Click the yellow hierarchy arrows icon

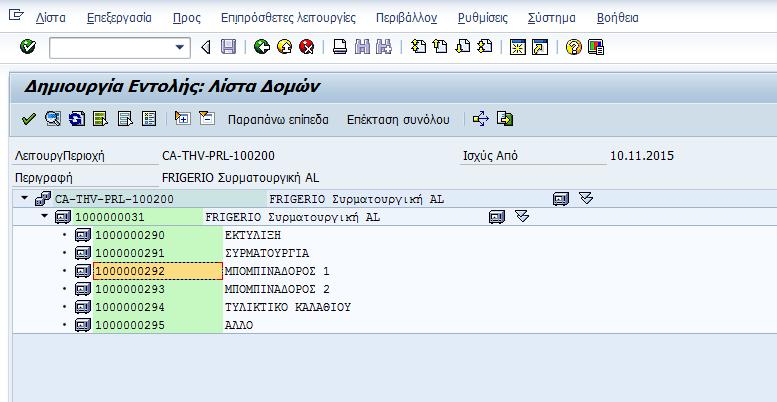[481, 119]
